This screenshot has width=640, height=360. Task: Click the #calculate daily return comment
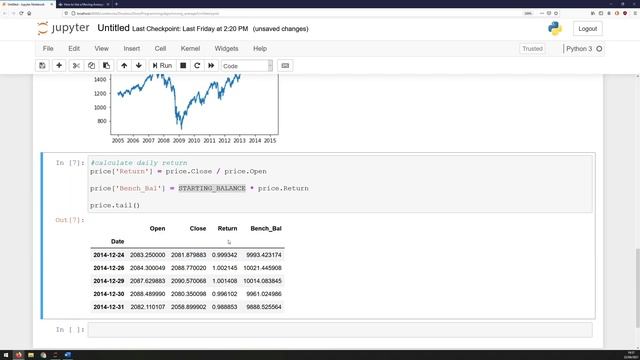tap(139, 163)
